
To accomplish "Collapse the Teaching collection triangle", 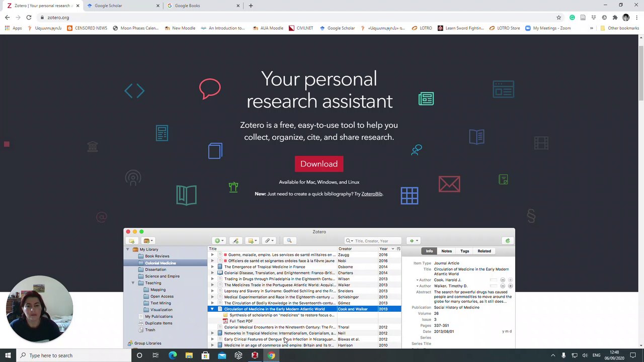I will [133, 283].
